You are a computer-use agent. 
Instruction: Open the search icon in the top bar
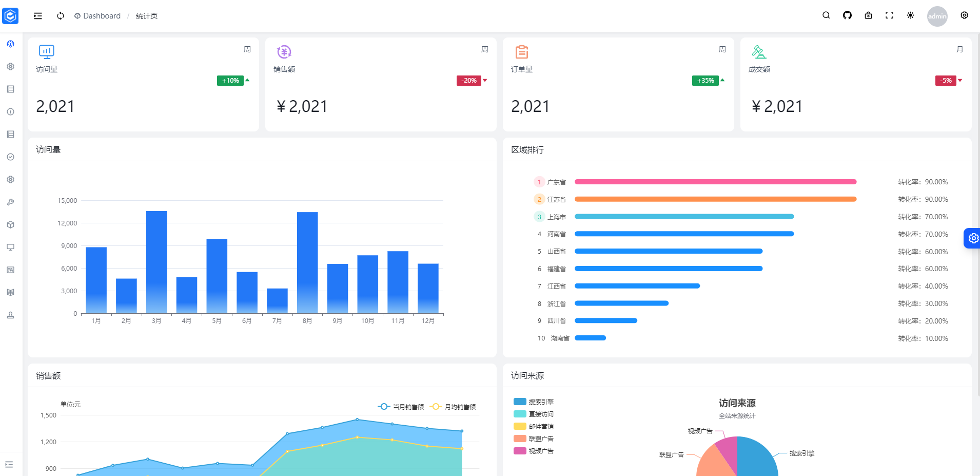[826, 15]
